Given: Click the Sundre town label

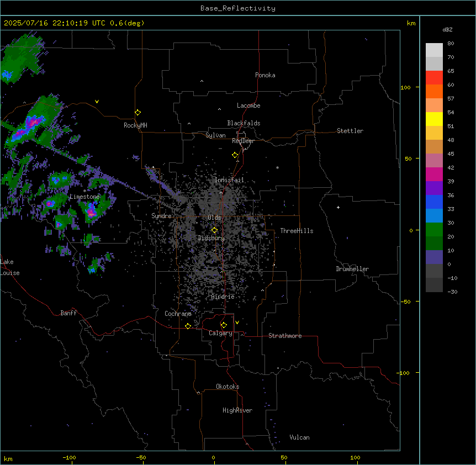Looking at the screenshot, I should click(x=161, y=216).
